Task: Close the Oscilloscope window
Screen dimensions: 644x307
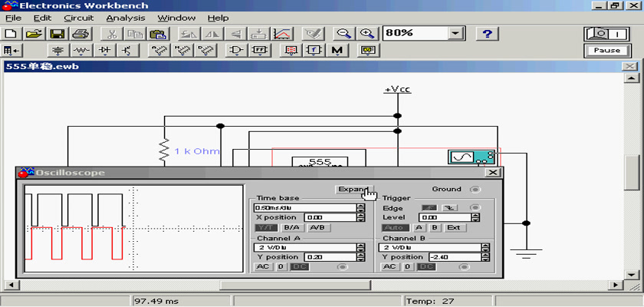Action: (x=492, y=173)
